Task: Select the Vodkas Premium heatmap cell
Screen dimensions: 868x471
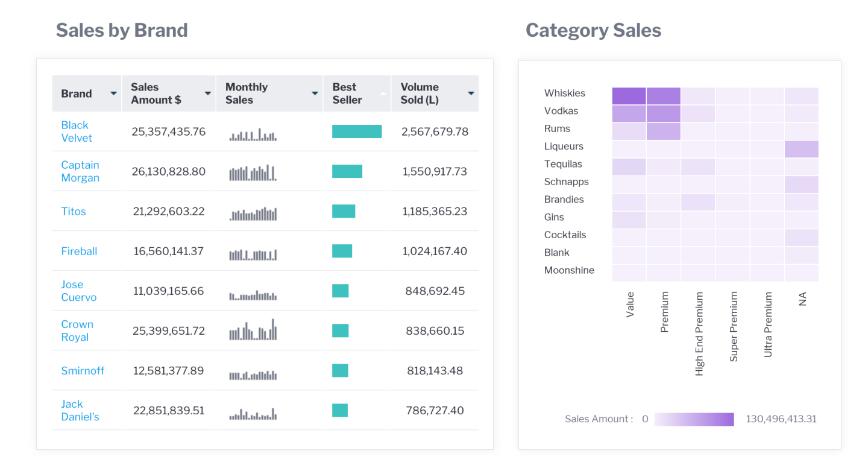Action: pyautogui.click(x=663, y=113)
